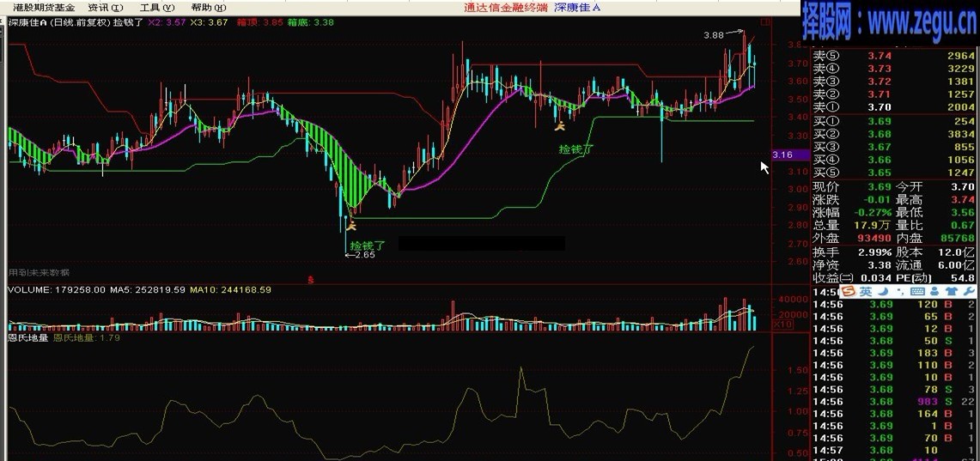Click the user account icon on IME bar
Viewport: 980px width, 461px height.
(934, 292)
